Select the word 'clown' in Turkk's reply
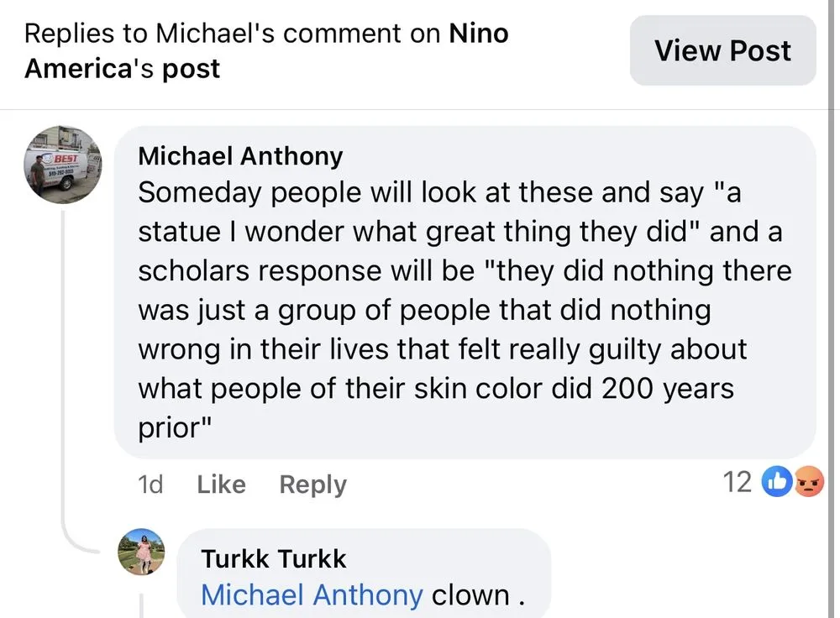The width and height of the screenshot is (840, 618). (470, 595)
